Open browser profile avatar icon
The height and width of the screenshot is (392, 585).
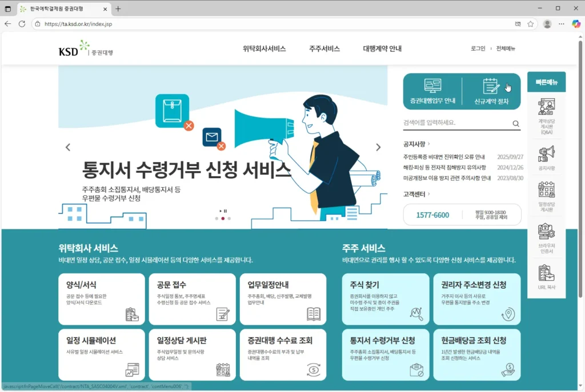547,24
